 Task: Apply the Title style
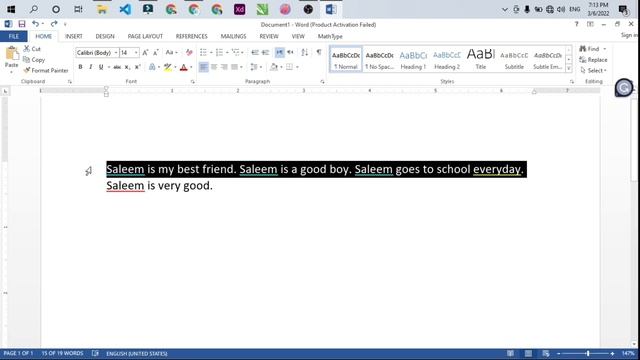tap(480, 60)
